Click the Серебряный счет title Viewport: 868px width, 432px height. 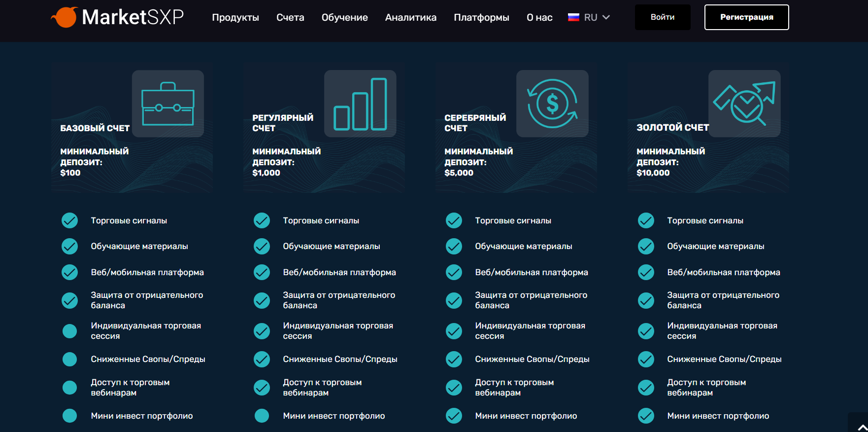coord(475,123)
